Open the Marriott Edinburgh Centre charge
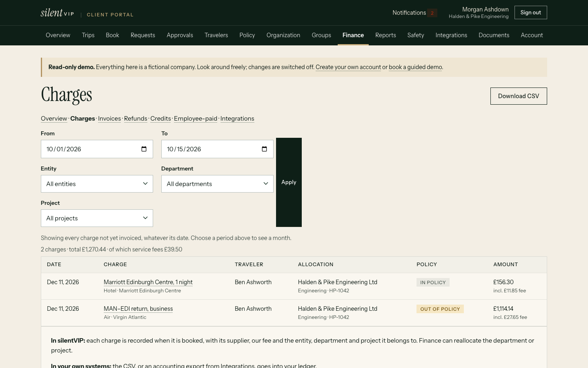This screenshot has width=588, height=368. click(148, 282)
